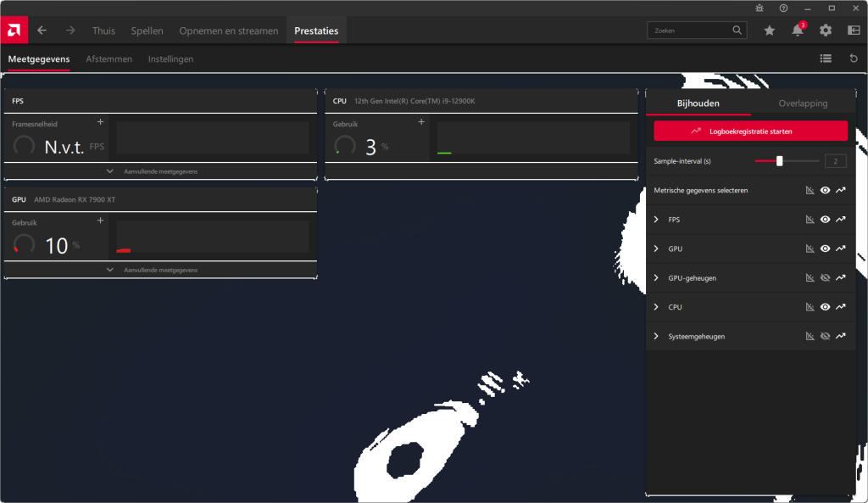
Task: Click the CPU usage graph
Action: [x=534, y=138]
